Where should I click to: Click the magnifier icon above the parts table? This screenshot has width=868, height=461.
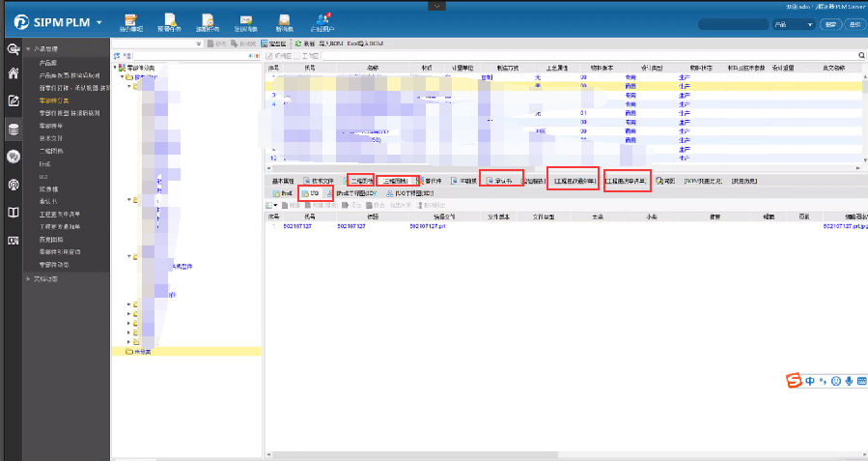861,56
